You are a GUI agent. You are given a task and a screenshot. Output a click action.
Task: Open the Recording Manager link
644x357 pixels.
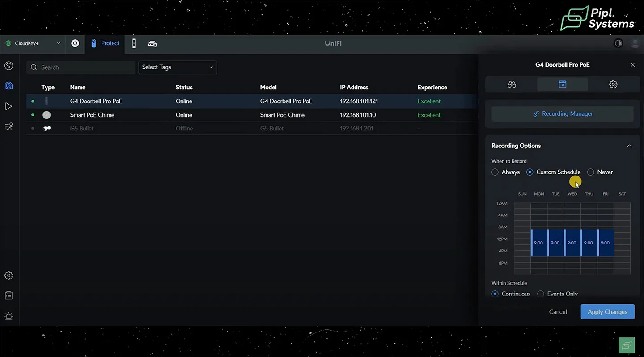coord(563,114)
